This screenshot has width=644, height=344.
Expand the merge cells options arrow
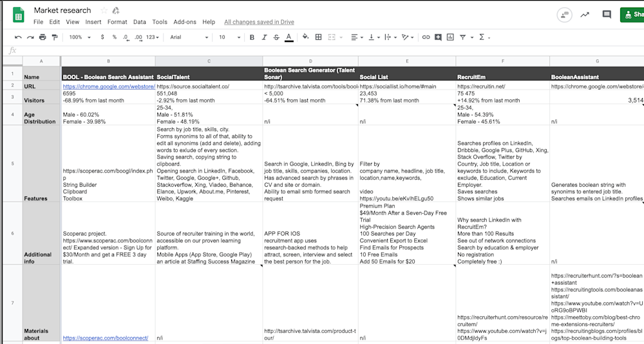point(341,37)
